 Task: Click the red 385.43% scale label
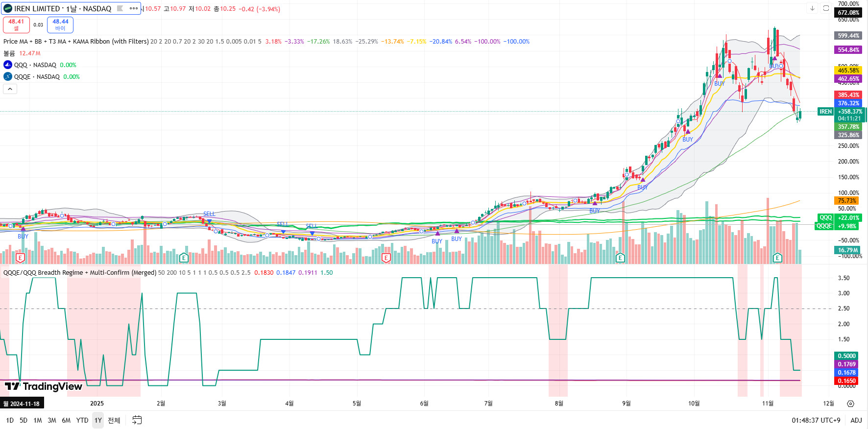848,95
